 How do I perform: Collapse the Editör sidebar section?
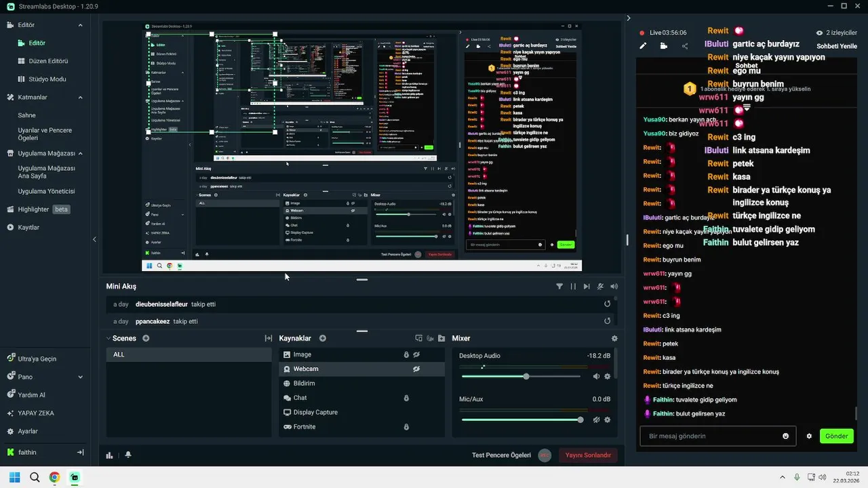tap(80, 25)
